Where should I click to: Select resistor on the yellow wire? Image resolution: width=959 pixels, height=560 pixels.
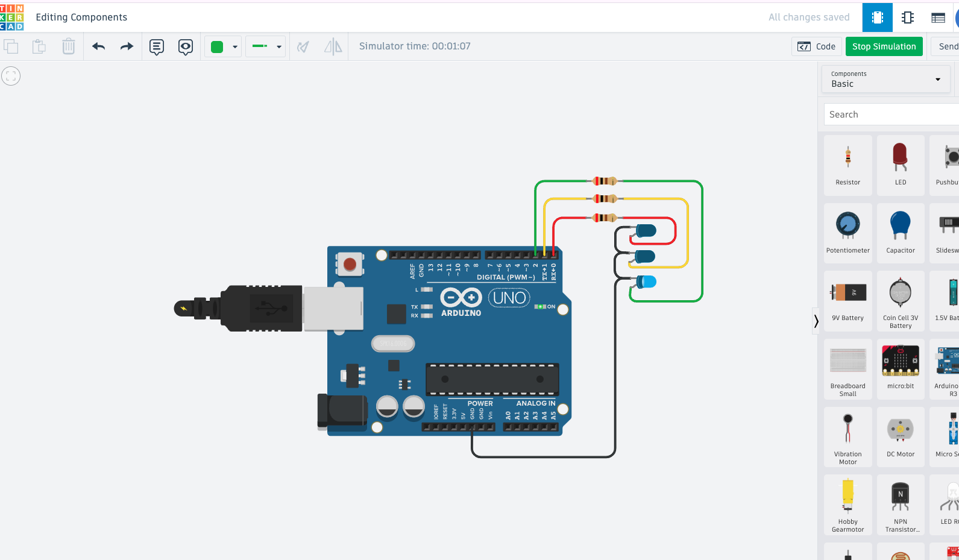(x=605, y=198)
